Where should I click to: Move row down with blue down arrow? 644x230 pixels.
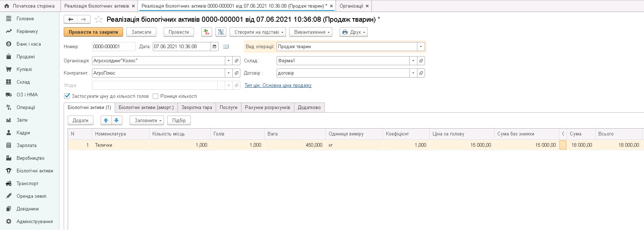(x=117, y=120)
